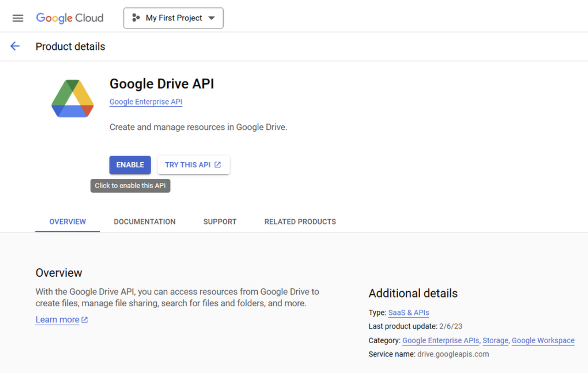The height and width of the screenshot is (373, 588).
Task: Open the RELATED PRODUCTS tab
Action: [300, 221]
